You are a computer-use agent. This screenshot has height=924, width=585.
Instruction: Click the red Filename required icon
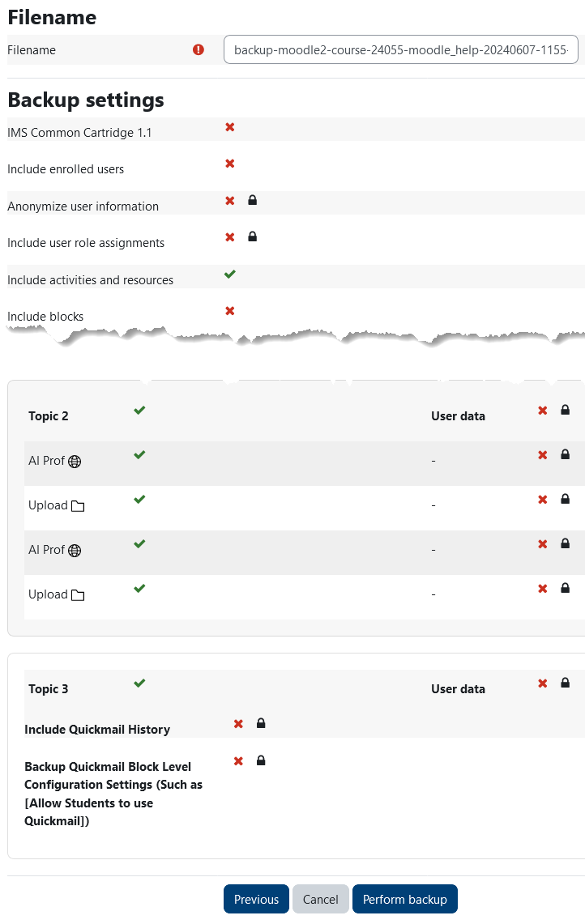[199, 49]
